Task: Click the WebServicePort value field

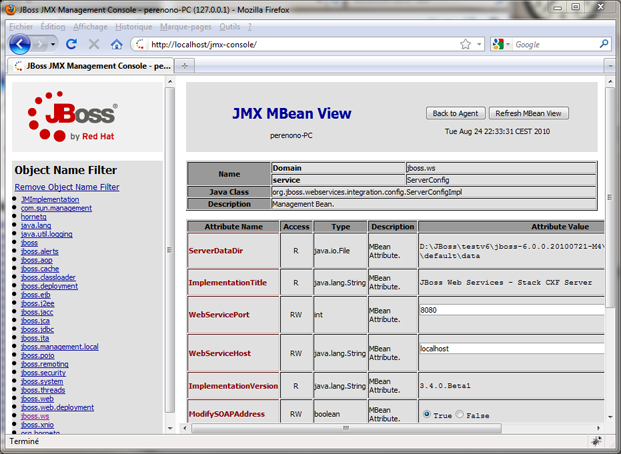Action: point(510,310)
